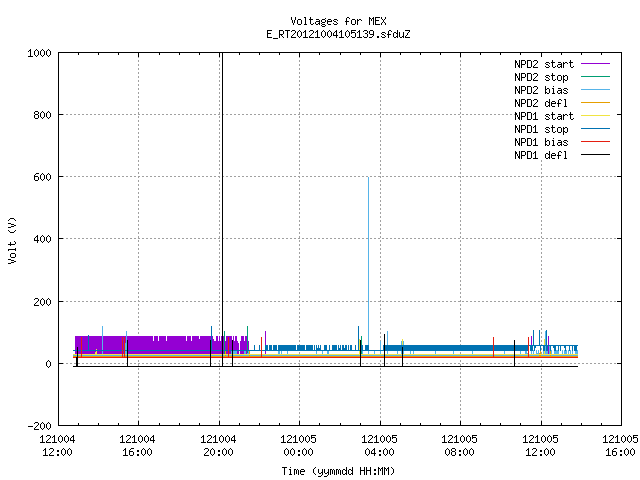
Task: Click the 'NPD1 bias' legend label
Action: point(541,142)
